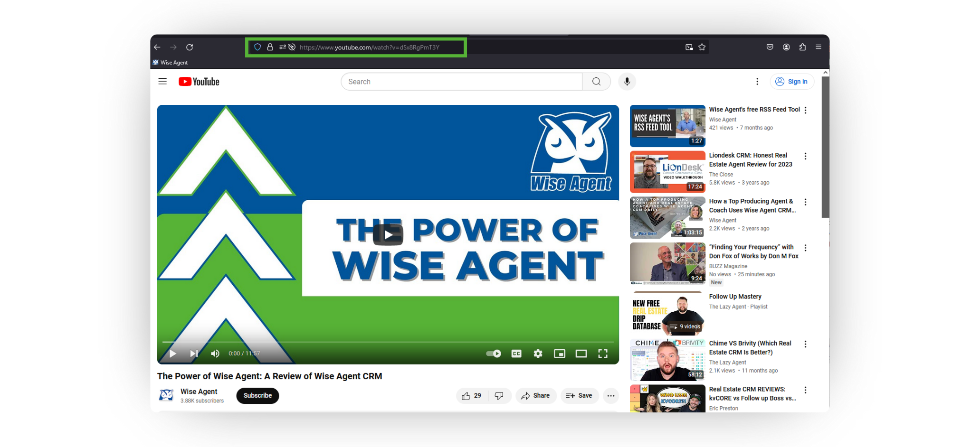Dislike this video
This screenshot has width=980, height=447.
coord(499,396)
